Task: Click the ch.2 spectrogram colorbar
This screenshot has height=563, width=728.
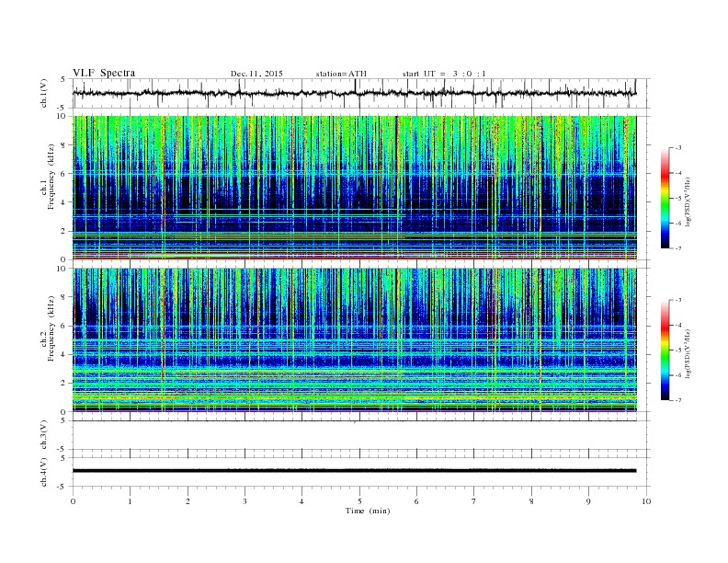Action: click(x=665, y=350)
